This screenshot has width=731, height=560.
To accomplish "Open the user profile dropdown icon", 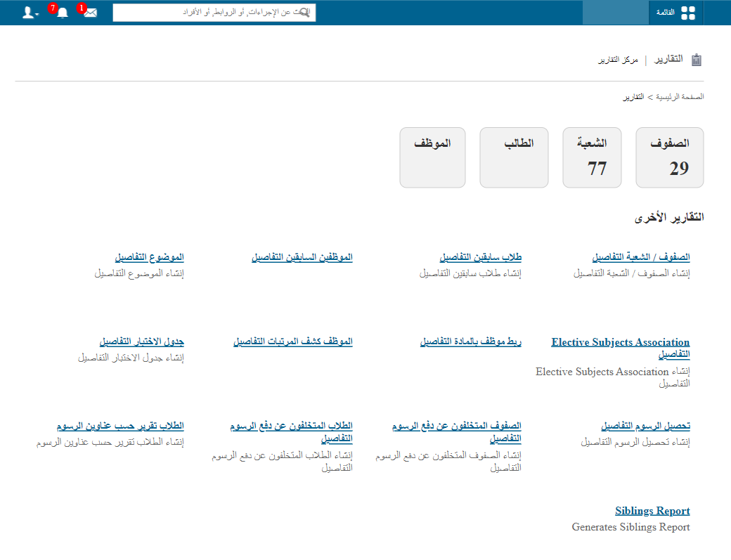I will point(30,13).
